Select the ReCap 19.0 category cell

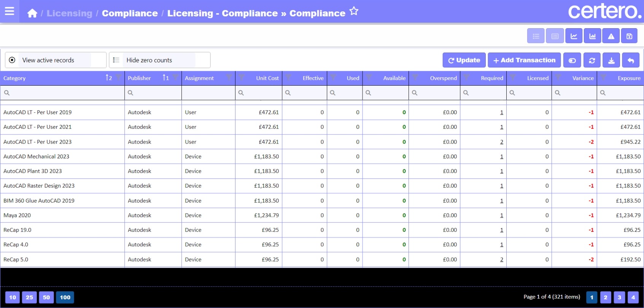[x=62, y=230]
